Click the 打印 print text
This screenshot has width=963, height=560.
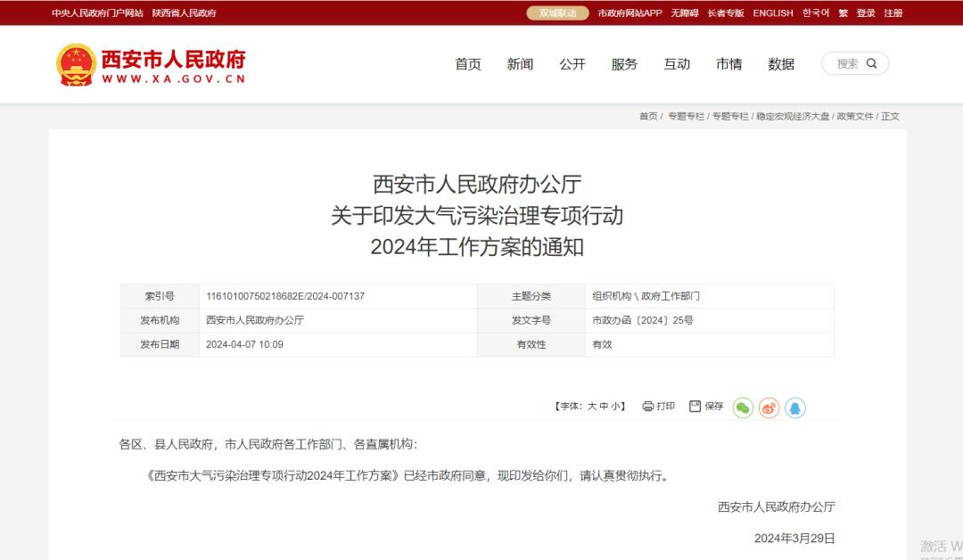666,406
